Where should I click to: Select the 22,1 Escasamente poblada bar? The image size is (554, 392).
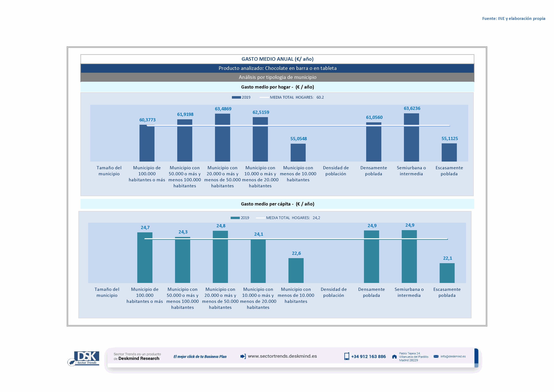click(x=447, y=273)
